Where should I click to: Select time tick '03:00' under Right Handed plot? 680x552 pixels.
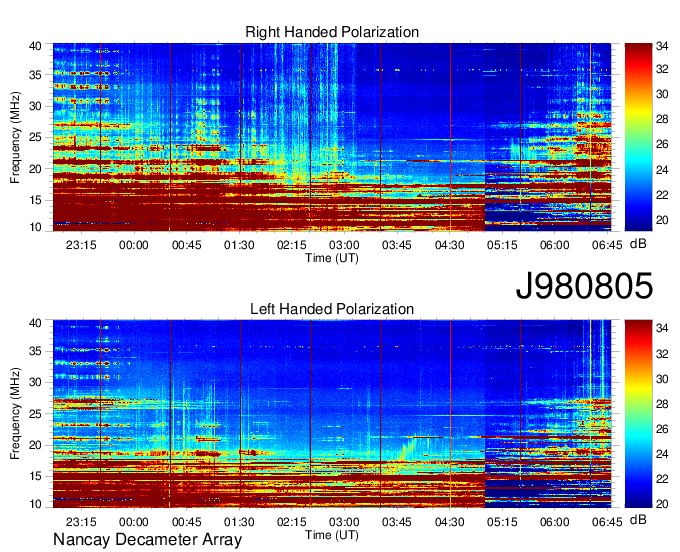pyautogui.click(x=344, y=245)
